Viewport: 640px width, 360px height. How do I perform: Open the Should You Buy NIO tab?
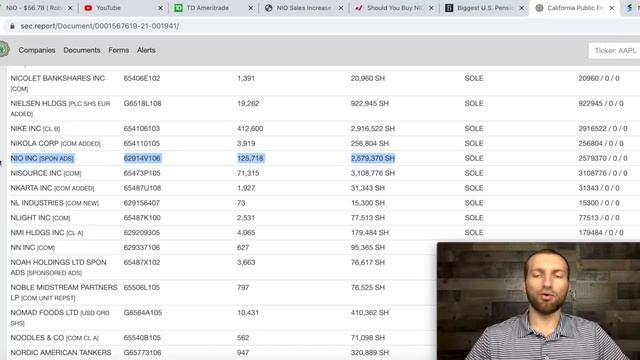[393, 8]
